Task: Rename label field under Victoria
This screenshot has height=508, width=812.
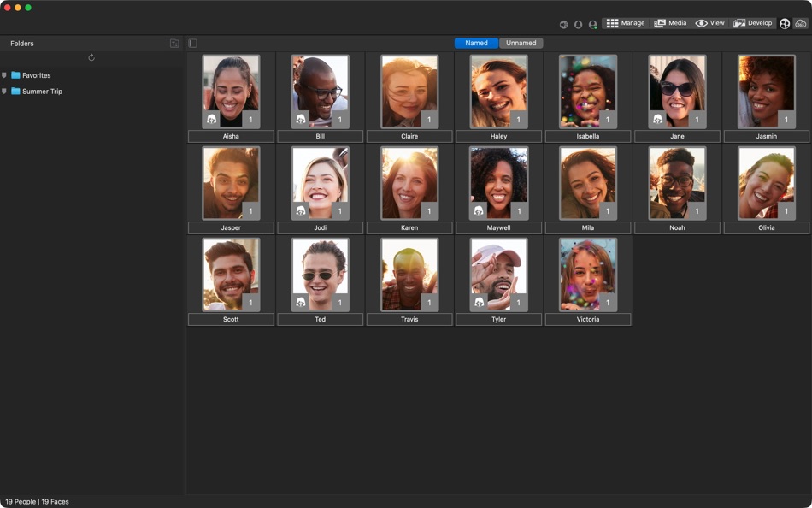Action: coord(587,319)
